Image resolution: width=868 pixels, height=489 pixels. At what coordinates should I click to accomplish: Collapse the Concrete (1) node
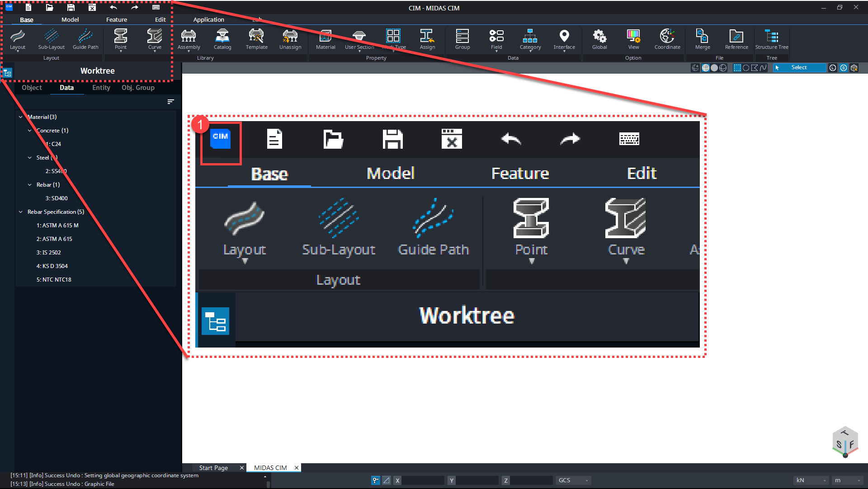pos(30,131)
